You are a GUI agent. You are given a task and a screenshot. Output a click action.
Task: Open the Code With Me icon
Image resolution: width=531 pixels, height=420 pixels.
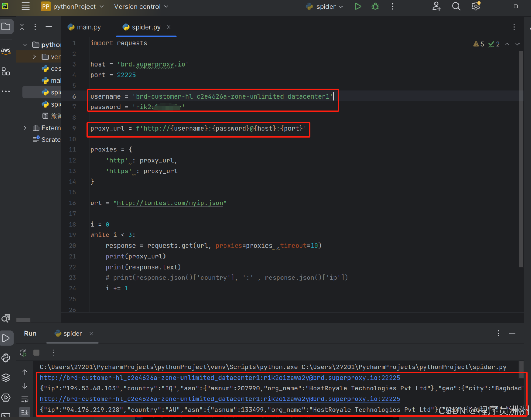[x=437, y=6]
